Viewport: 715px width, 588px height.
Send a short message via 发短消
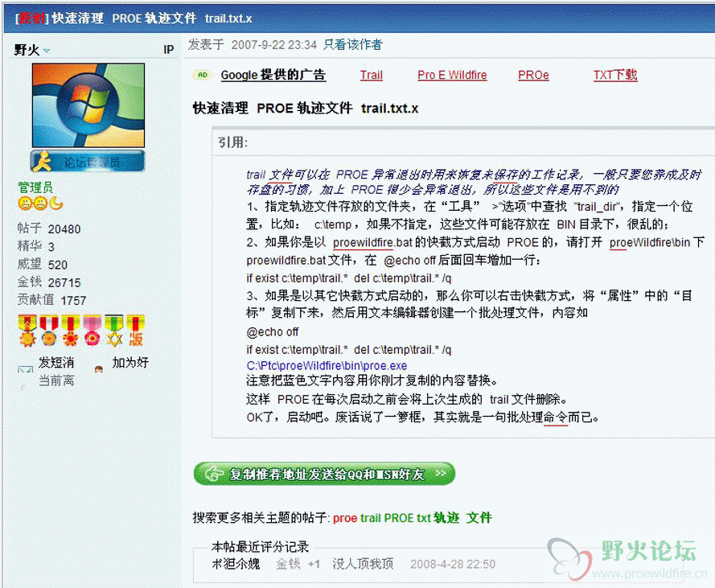[x=56, y=363]
